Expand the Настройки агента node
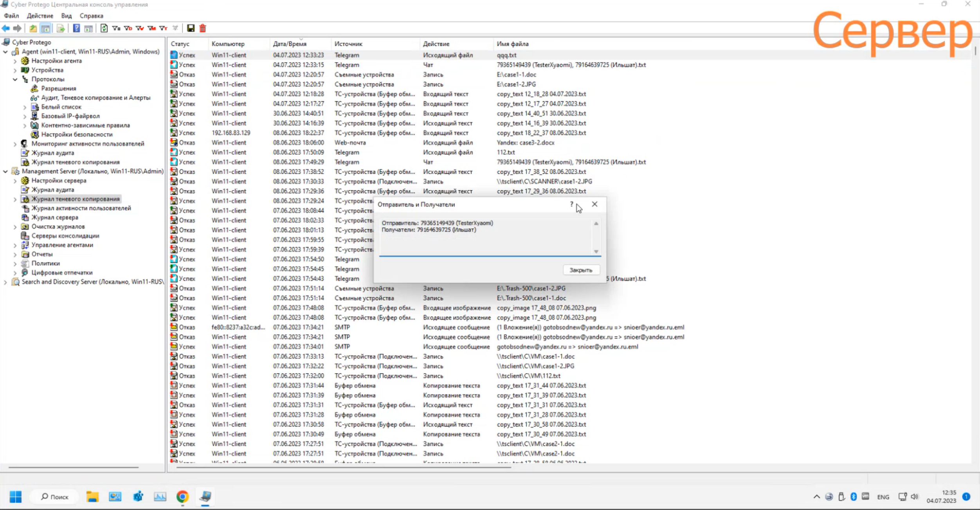The height and width of the screenshot is (510, 980). coord(15,61)
